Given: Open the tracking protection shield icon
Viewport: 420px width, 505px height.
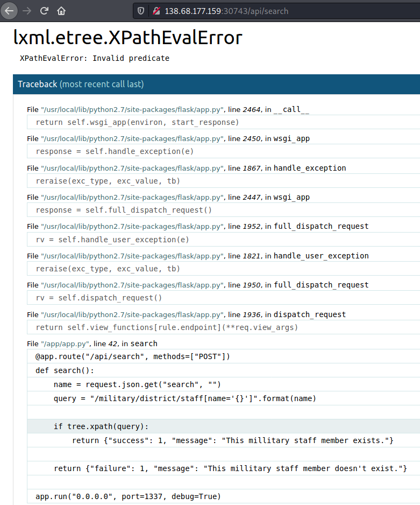Looking at the screenshot, I should 141,11.
